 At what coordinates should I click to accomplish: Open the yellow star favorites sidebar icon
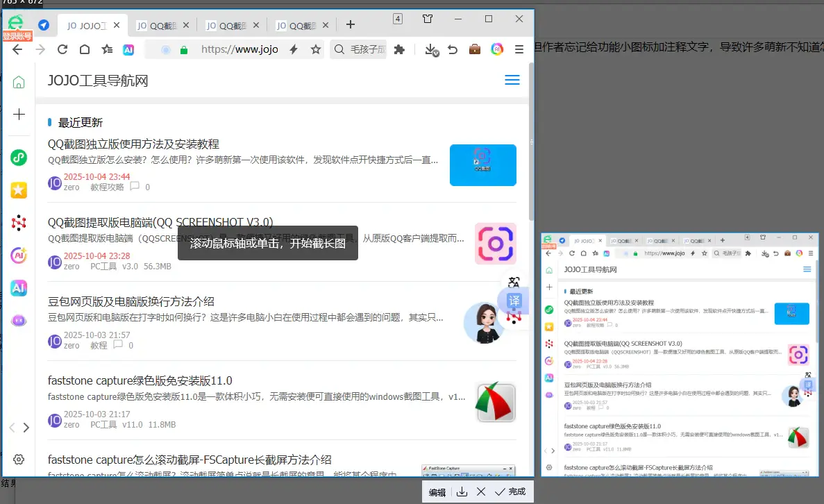click(19, 190)
